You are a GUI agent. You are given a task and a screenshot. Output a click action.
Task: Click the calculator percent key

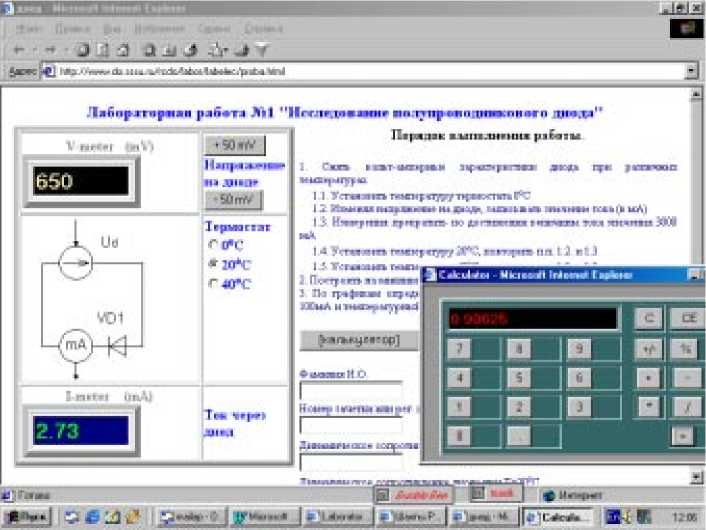tap(686, 349)
